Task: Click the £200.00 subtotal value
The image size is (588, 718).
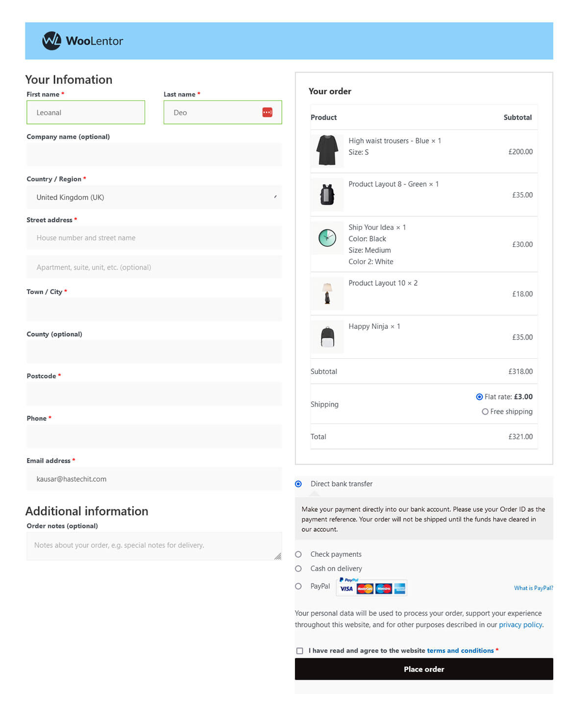Action: coord(520,152)
